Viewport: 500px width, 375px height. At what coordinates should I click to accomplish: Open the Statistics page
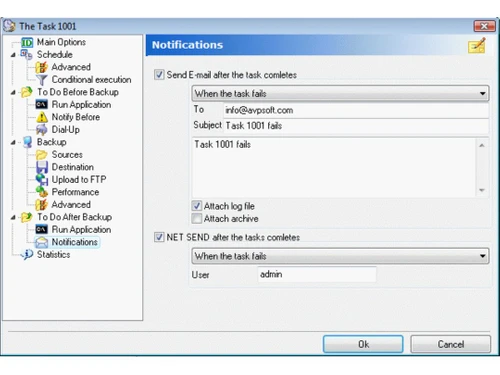53,255
